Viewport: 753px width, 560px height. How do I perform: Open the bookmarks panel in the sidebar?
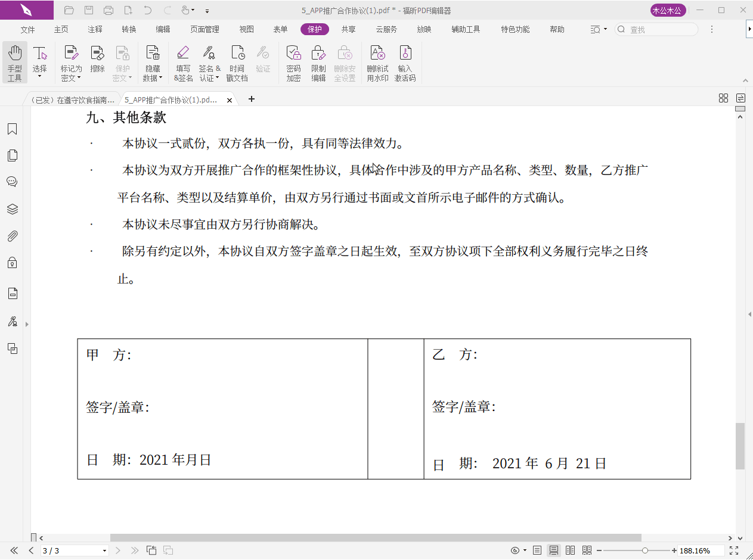click(x=12, y=129)
